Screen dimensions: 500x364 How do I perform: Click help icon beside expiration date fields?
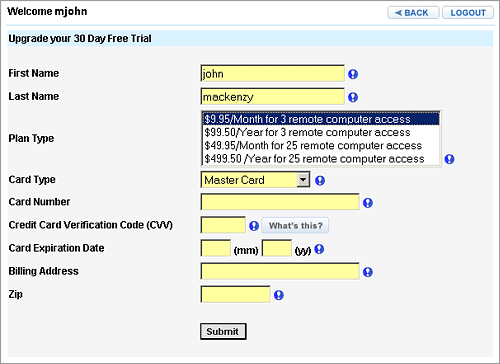319,249
